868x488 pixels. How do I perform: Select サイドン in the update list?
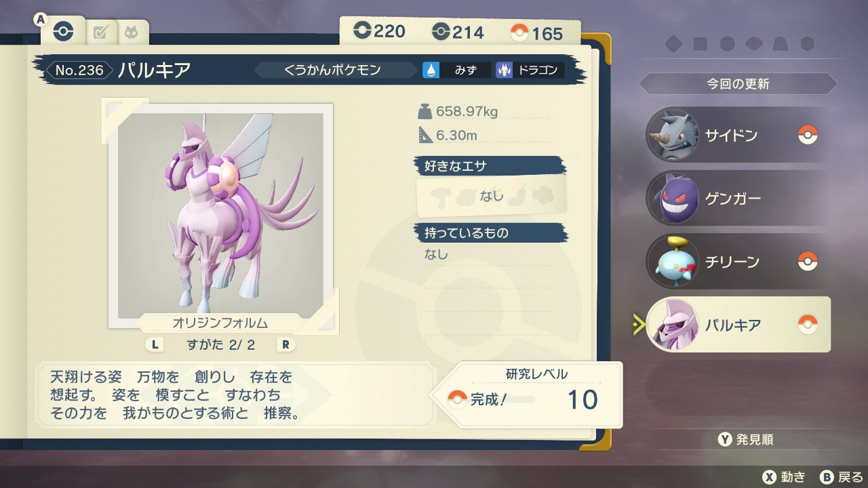point(738,135)
